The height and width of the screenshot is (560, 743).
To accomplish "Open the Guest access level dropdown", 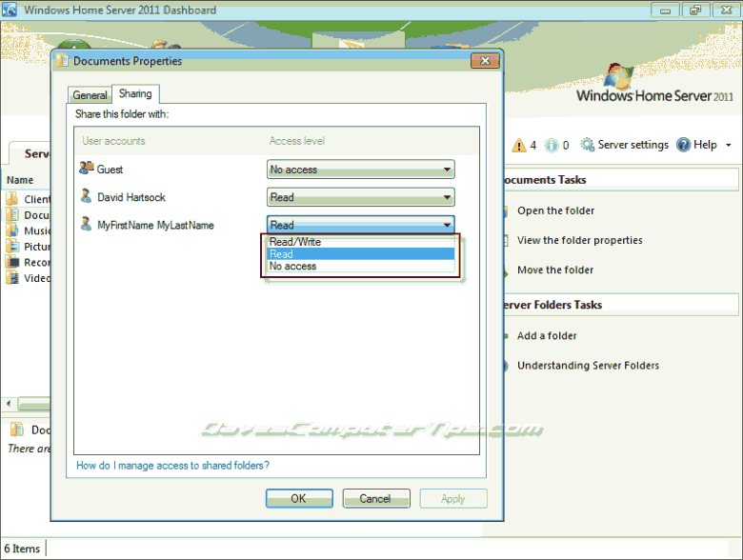I will tap(361, 170).
